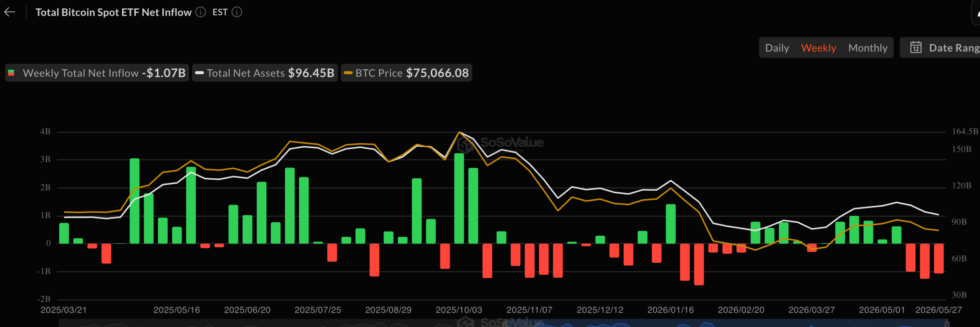
Task: Click the red-green Weekly Net Inflow legend swatch
Action: (x=11, y=73)
